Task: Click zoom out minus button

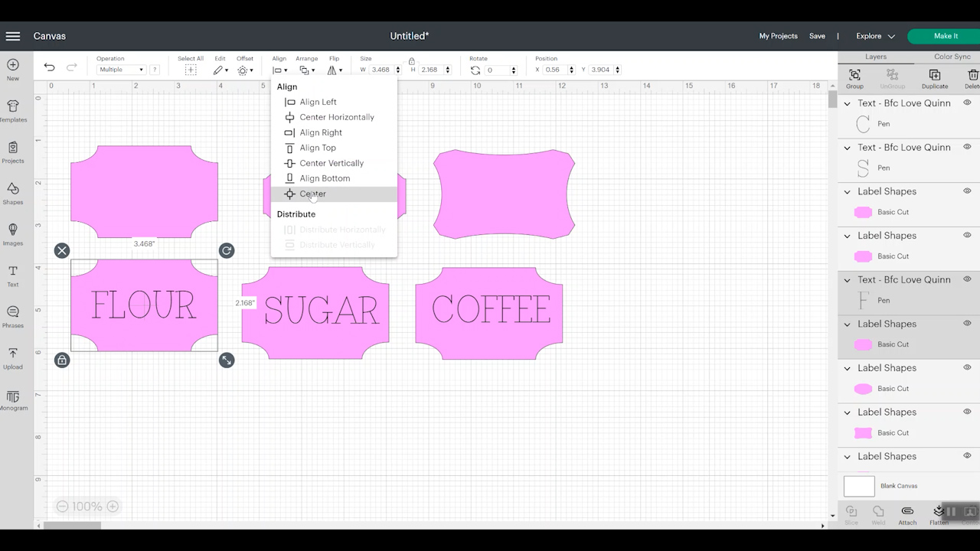Action: pyautogui.click(x=63, y=507)
